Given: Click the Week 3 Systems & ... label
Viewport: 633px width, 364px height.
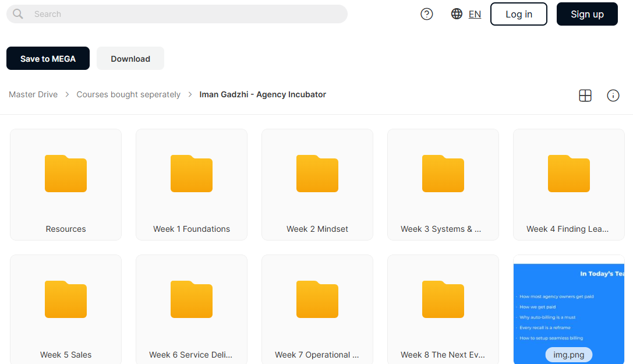Looking at the screenshot, I should 441,229.
